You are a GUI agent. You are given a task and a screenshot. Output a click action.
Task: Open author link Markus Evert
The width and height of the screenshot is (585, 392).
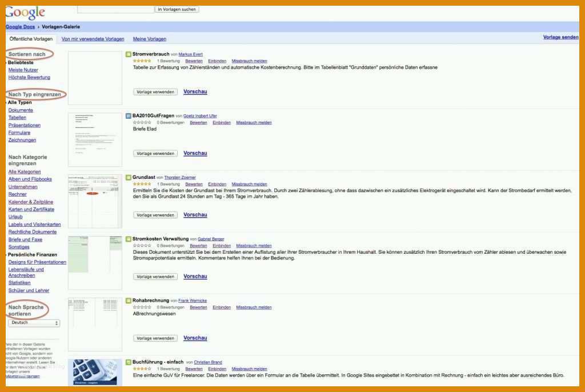[190, 54]
